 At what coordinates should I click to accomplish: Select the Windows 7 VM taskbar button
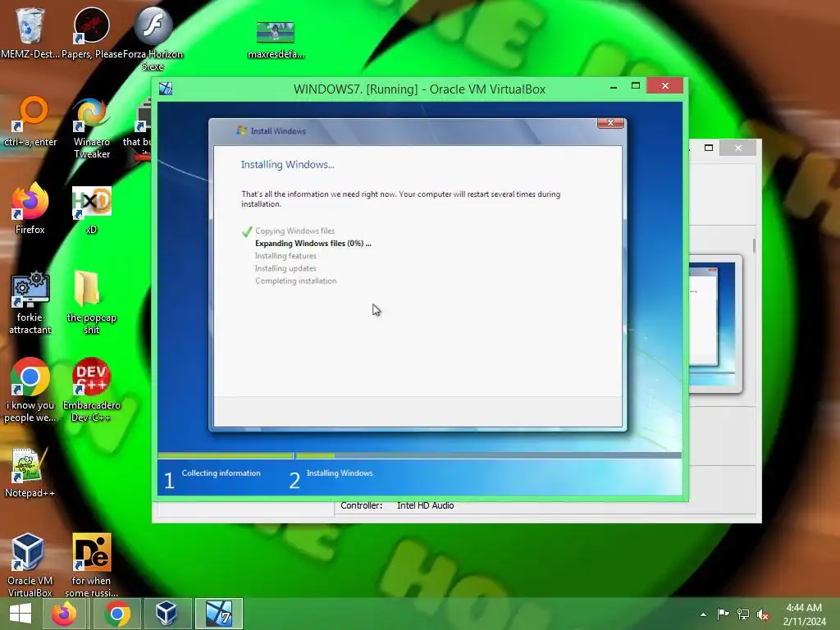tap(218, 614)
